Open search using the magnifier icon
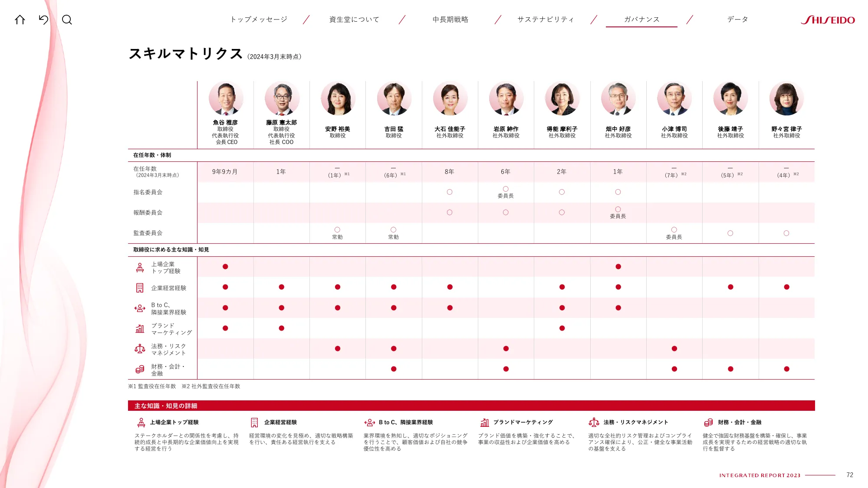Viewport: 868px width, 488px height. [x=67, y=20]
